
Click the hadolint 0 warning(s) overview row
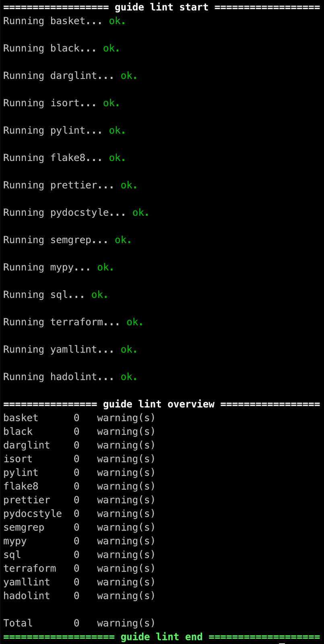tap(79, 596)
